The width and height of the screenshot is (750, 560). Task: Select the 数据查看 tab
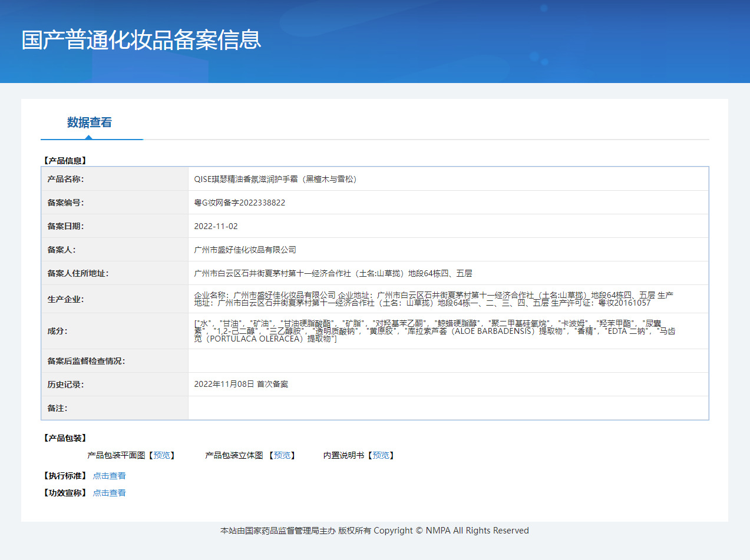point(89,122)
